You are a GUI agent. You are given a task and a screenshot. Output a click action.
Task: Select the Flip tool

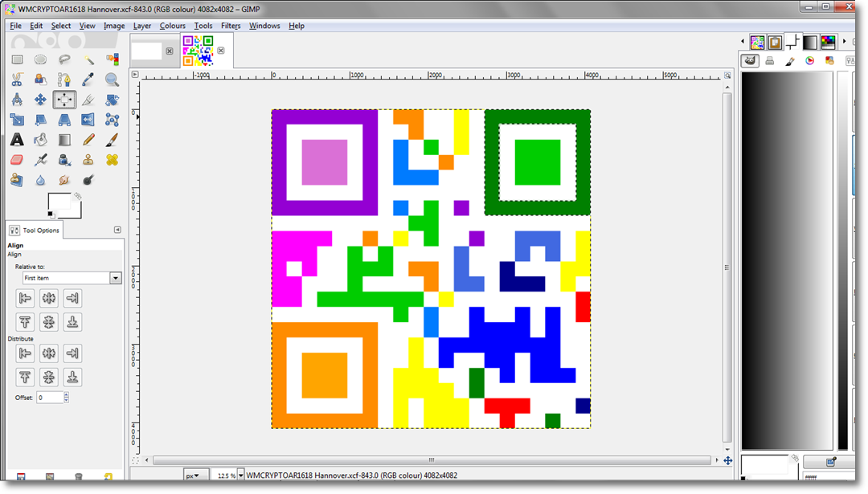coord(88,120)
